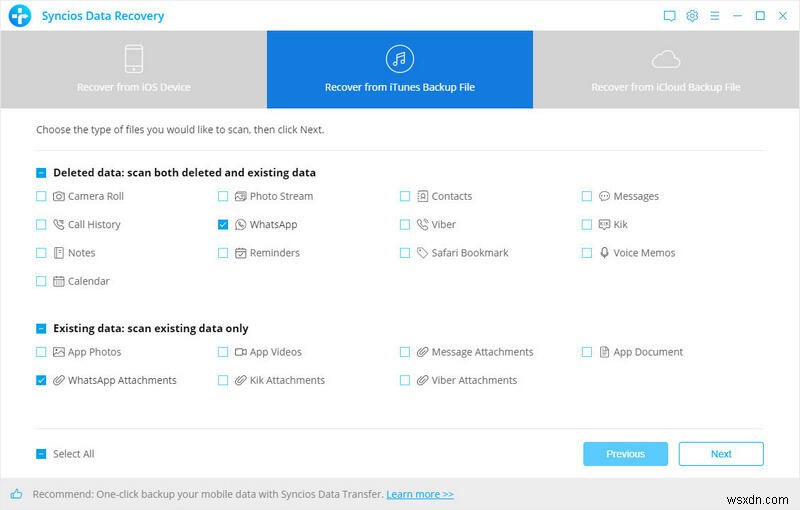The image size is (800, 510).
Task: Enable the Photo Stream checkbox
Action: 223,196
